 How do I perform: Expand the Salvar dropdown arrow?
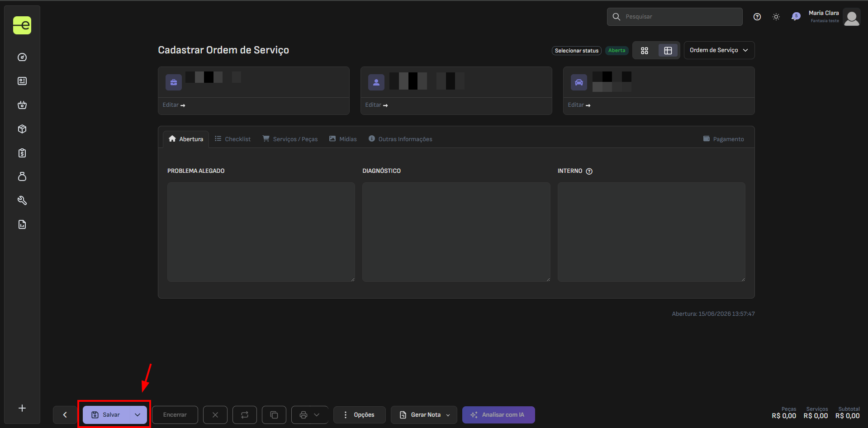coord(138,415)
